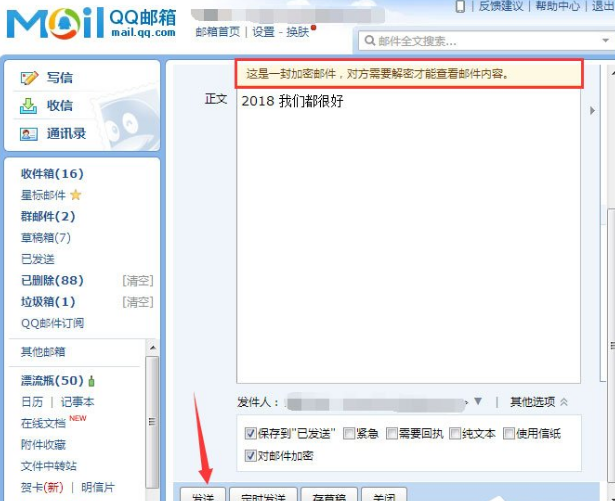
Task: Open the search options dropdown arrow
Action: (605, 40)
